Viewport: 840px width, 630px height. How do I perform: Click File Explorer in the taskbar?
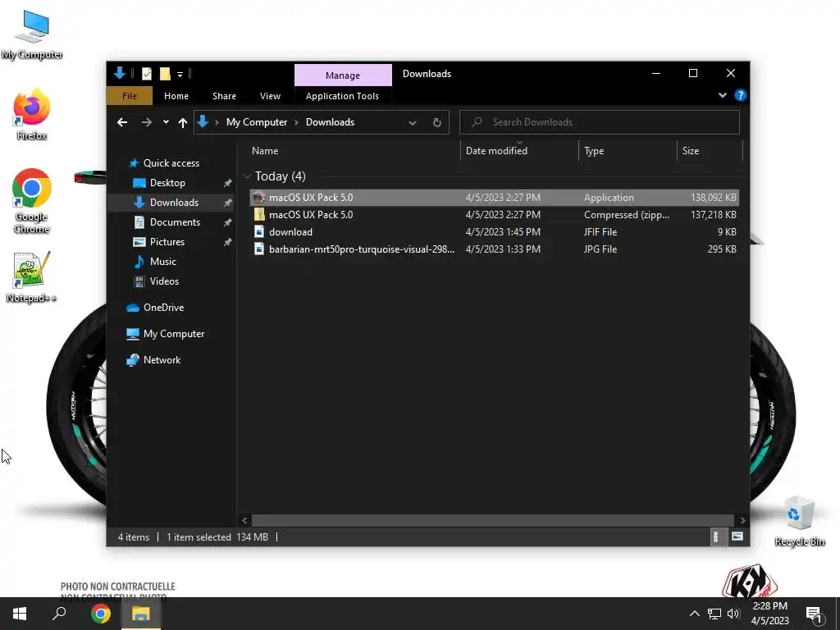click(x=141, y=614)
